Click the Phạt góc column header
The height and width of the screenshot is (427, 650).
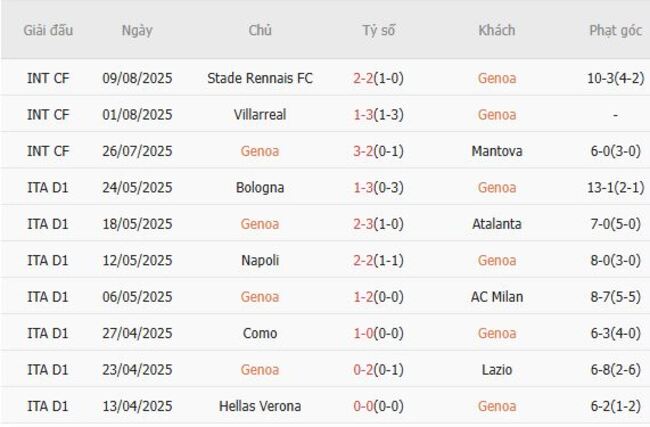click(x=615, y=30)
